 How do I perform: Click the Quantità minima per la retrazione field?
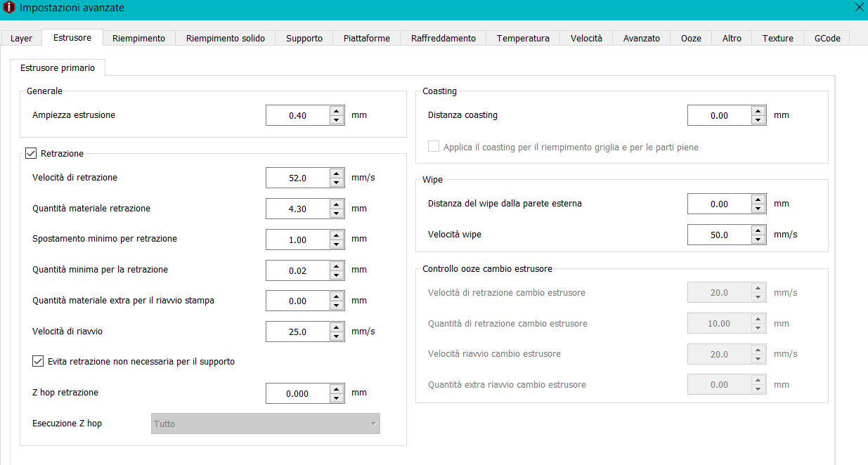(x=297, y=270)
